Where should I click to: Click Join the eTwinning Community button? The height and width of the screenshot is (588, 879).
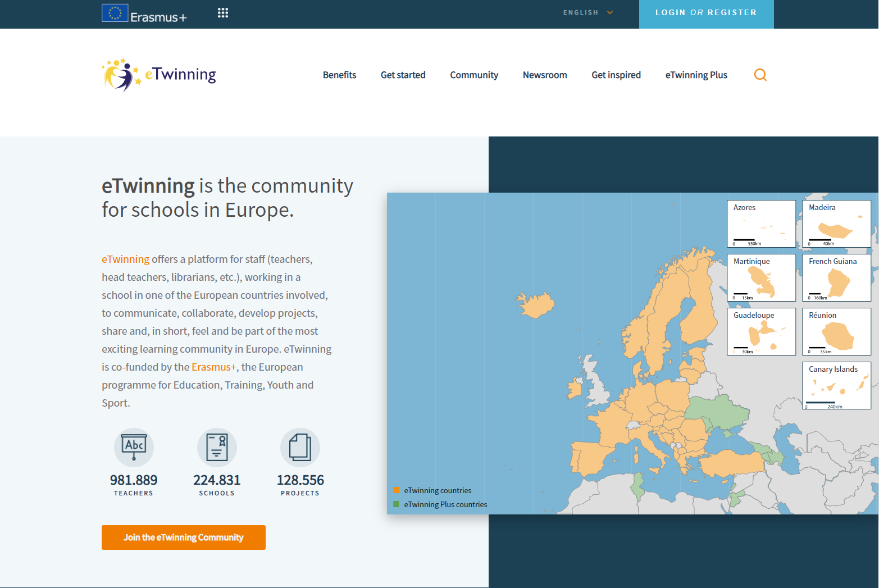point(184,537)
